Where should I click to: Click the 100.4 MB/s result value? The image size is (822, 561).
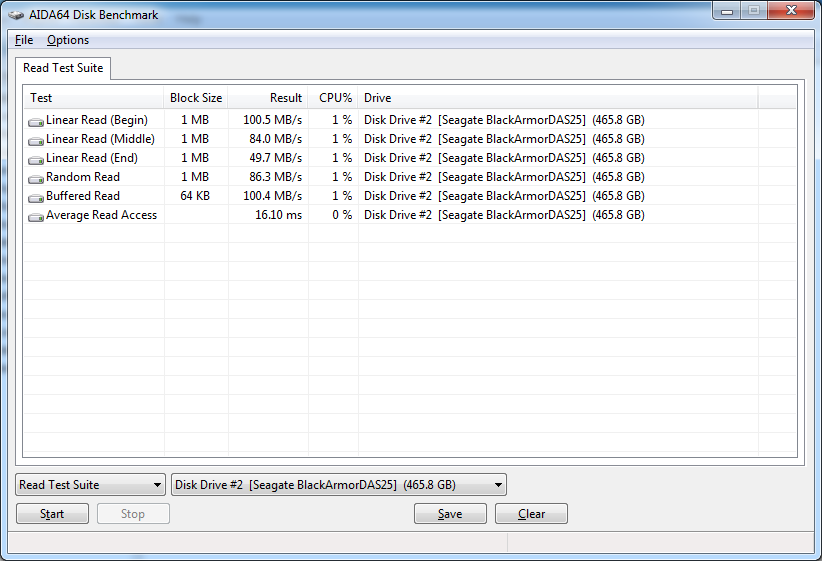click(x=273, y=196)
